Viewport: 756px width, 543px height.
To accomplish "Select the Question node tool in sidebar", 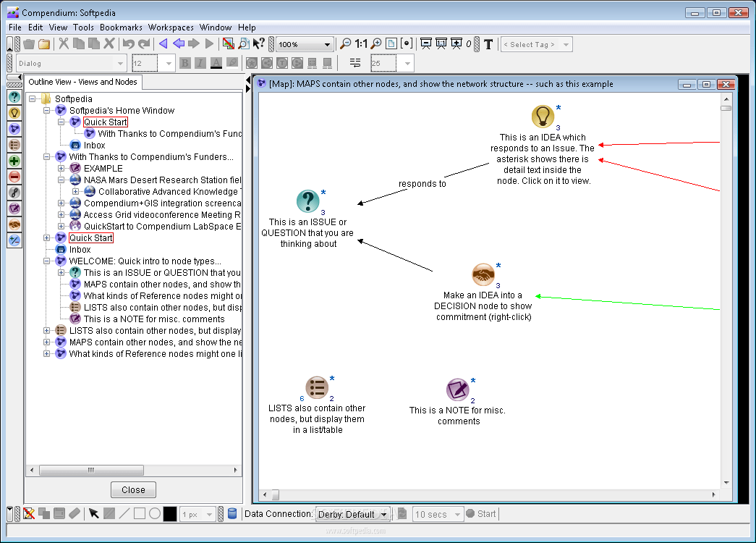I will [14, 97].
